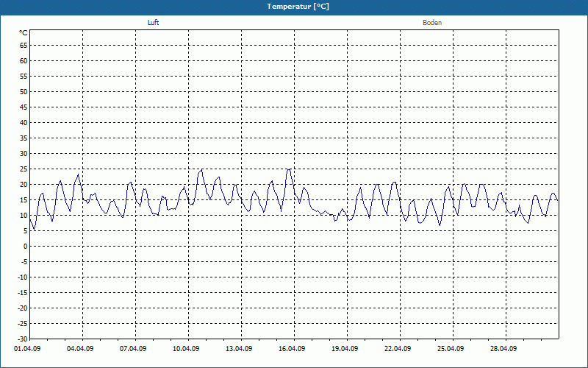Click the 40 y-axis value
The height and width of the screenshot is (368, 588).
point(24,122)
